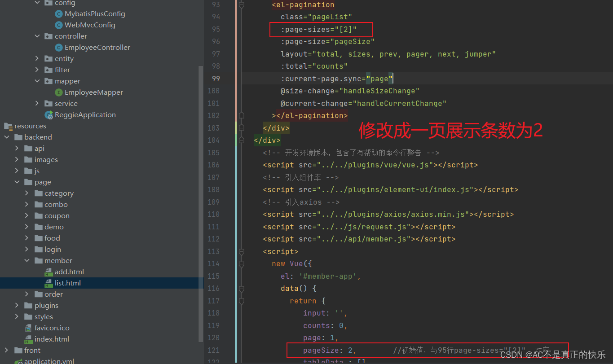Select the demo folder

[x=54, y=227]
